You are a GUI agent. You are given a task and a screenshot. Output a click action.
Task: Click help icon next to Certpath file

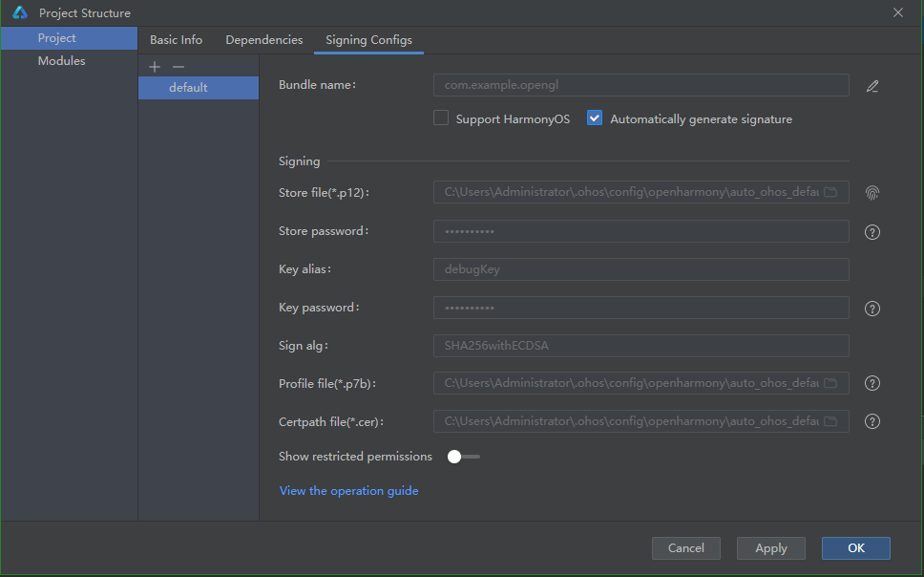pyautogui.click(x=871, y=421)
